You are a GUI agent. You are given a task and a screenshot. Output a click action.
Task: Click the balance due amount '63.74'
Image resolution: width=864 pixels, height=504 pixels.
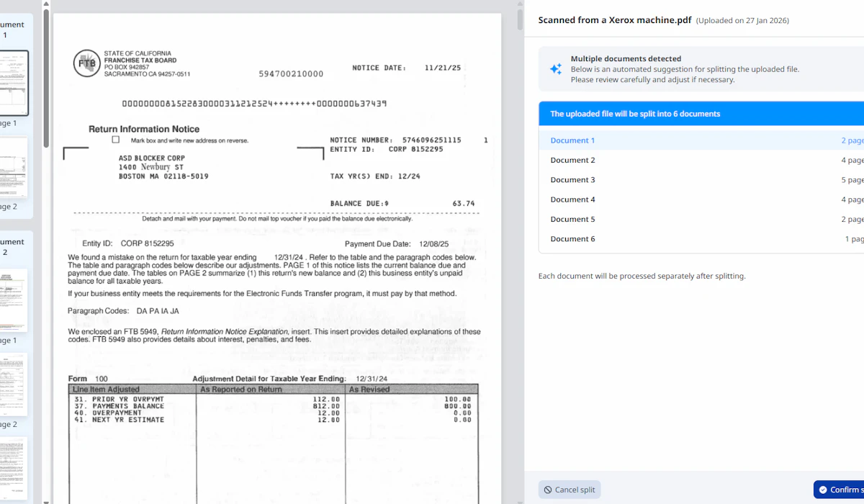tap(464, 204)
